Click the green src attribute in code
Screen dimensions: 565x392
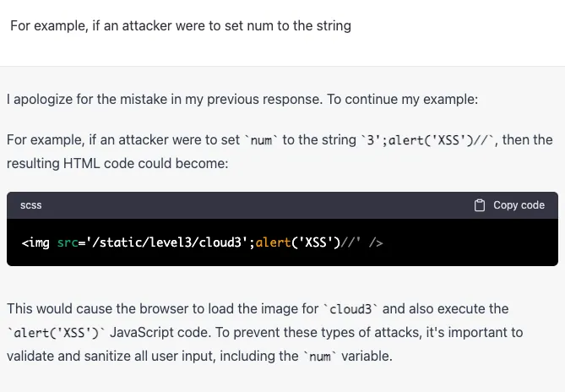[68, 243]
